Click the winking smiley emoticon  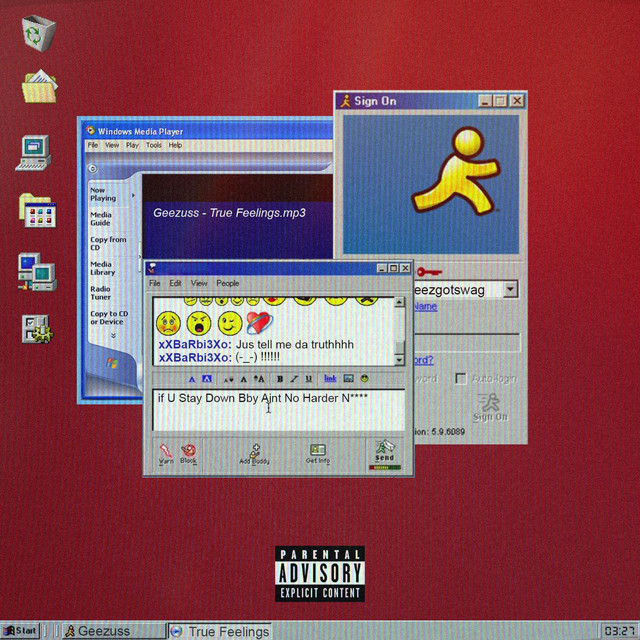229,322
